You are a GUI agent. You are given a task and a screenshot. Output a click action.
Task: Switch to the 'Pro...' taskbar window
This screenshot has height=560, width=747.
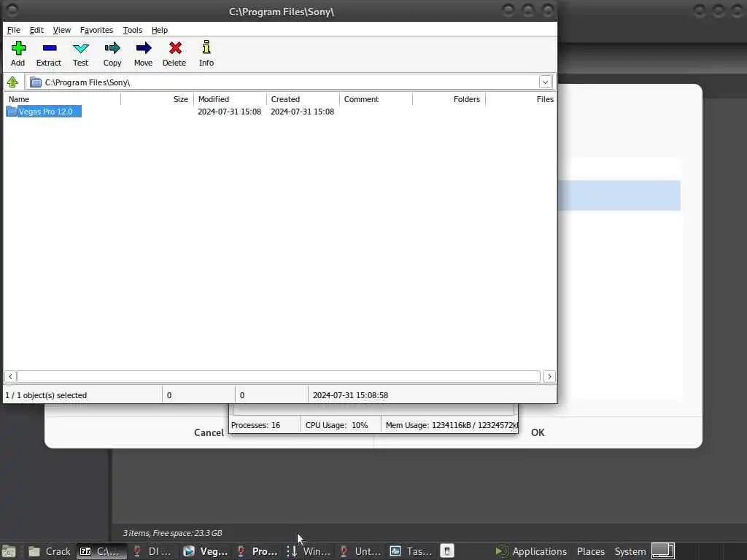(x=258, y=551)
